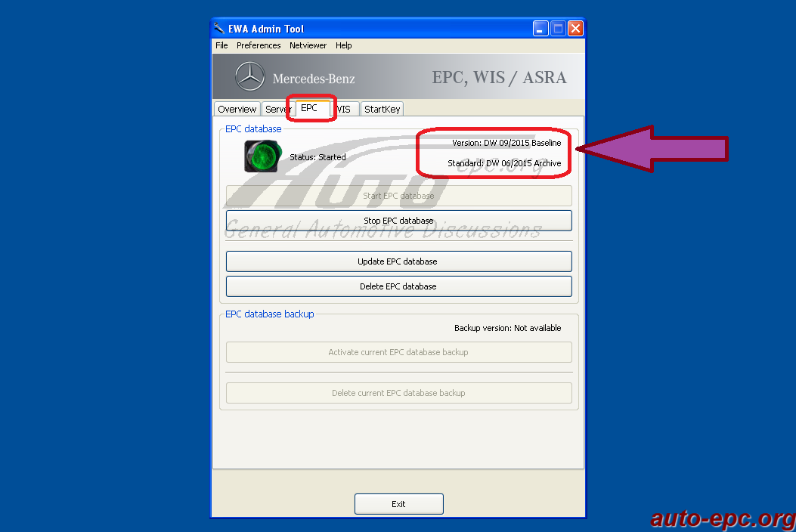Open the Preferences menu
The image size is (796, 532).
click(x=259, y=45)
